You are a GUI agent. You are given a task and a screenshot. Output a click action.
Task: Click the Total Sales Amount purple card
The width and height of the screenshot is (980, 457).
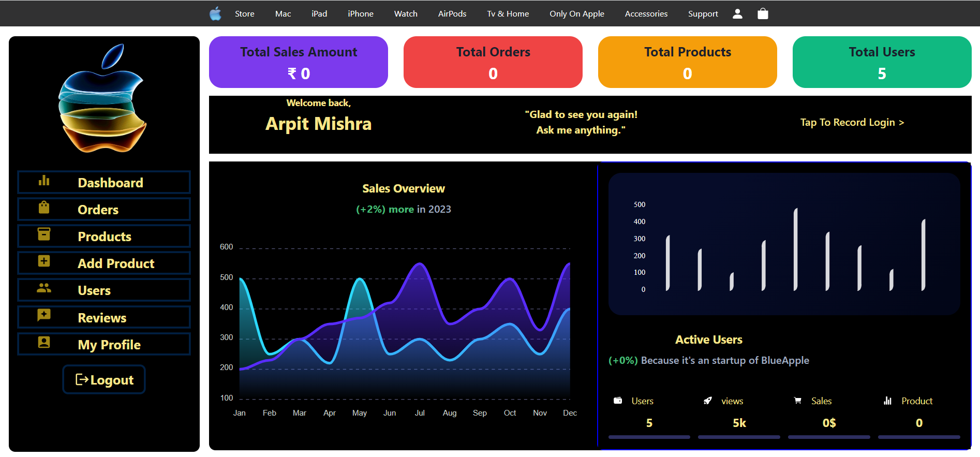point(299,62)
